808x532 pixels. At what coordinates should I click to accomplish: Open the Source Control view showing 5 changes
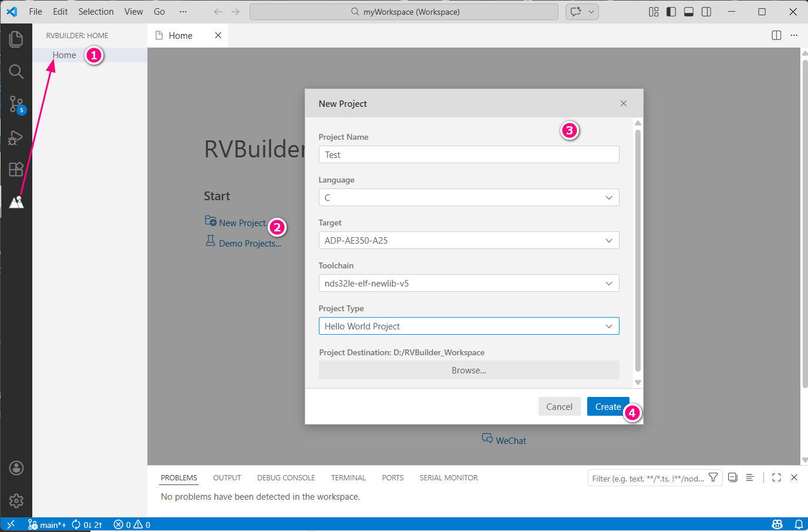point(16,104)
